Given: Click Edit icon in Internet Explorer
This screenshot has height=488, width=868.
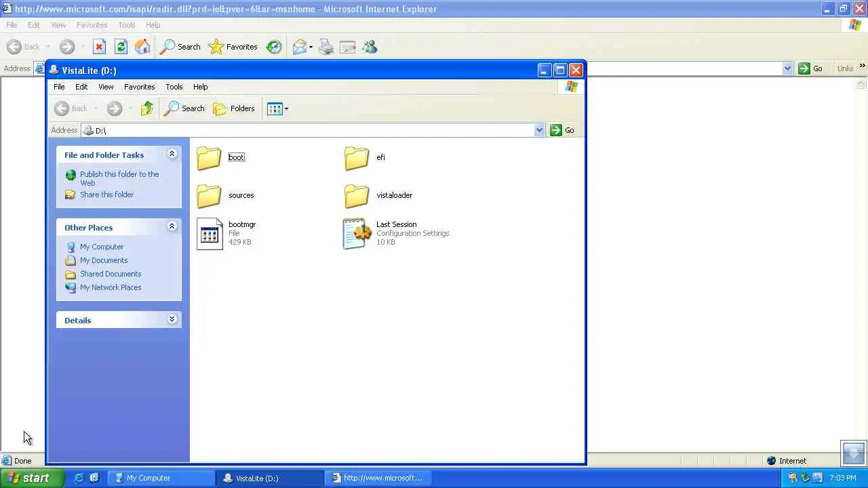Looking at the screenshot, I should (348, 47).
